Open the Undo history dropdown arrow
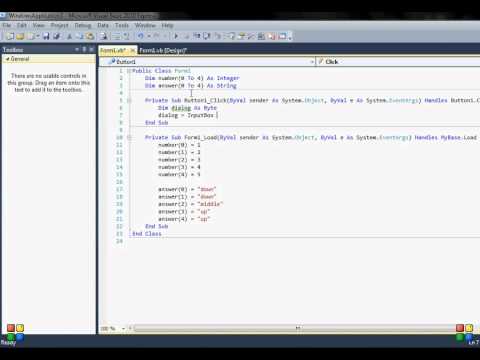This screenshot has width=480, height=360. (x=149, y=36)
